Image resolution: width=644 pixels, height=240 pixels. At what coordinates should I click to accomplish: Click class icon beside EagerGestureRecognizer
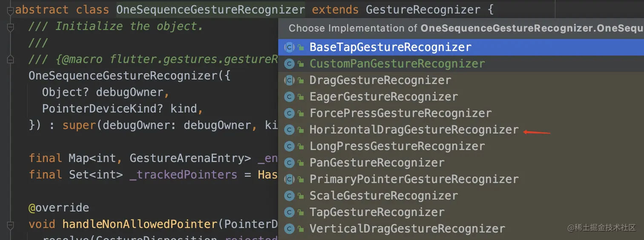click(290, 97)
